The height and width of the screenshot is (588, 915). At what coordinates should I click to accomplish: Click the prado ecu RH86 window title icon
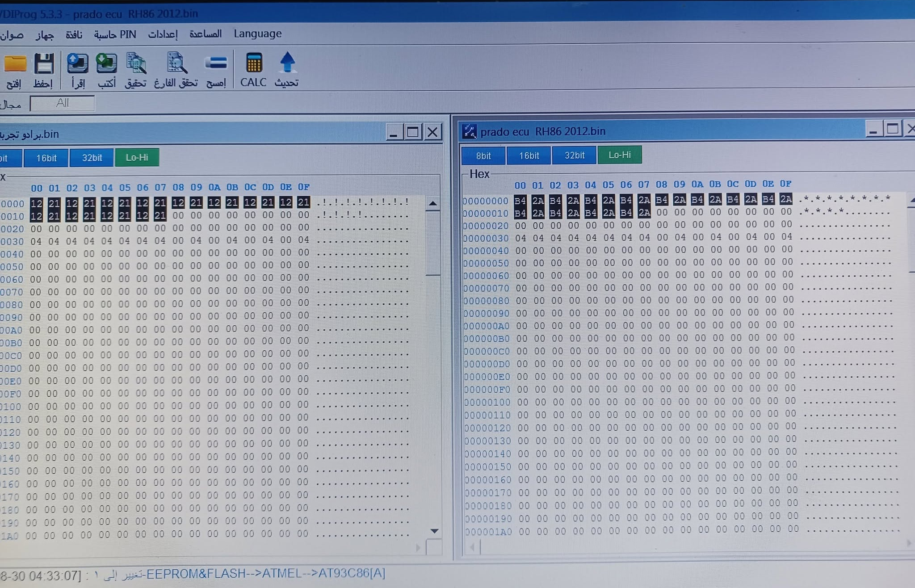[469, 131]
